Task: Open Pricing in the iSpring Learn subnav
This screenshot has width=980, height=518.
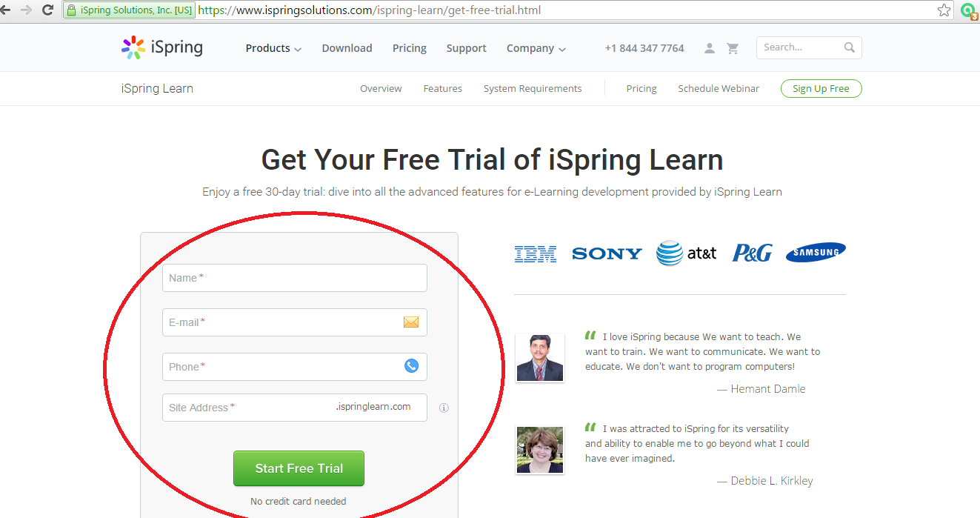Action: tap(641, 88)
